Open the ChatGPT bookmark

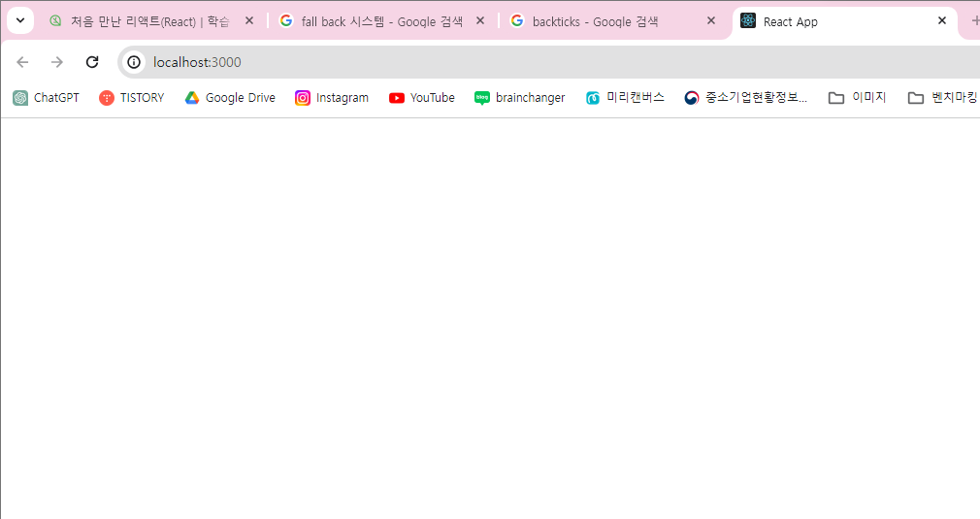(x=47, y=97)
